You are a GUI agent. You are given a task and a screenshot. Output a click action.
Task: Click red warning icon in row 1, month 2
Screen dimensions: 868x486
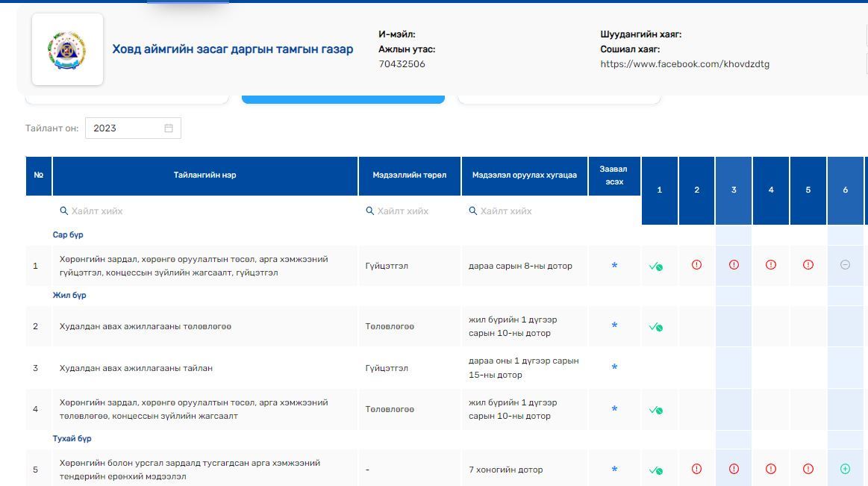tap(696, 265)
